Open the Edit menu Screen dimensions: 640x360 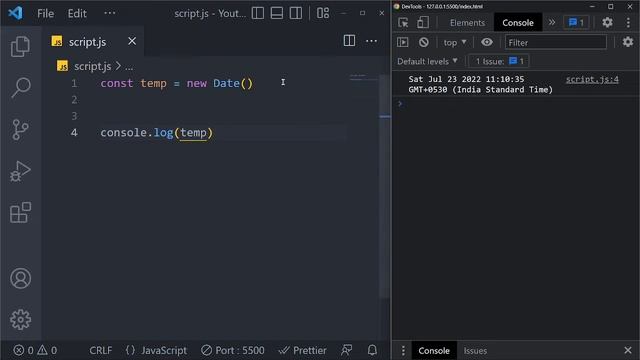click(77, 13)
